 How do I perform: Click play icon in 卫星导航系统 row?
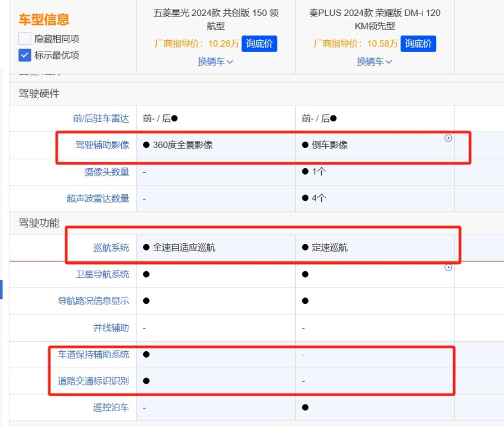click(x=448, y=268)
